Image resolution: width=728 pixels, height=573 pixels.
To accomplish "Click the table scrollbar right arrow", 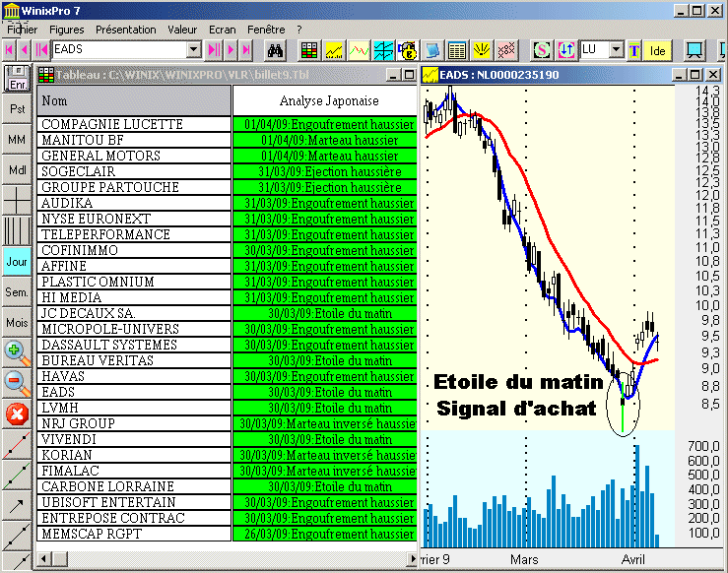I will tap(412, 558).
